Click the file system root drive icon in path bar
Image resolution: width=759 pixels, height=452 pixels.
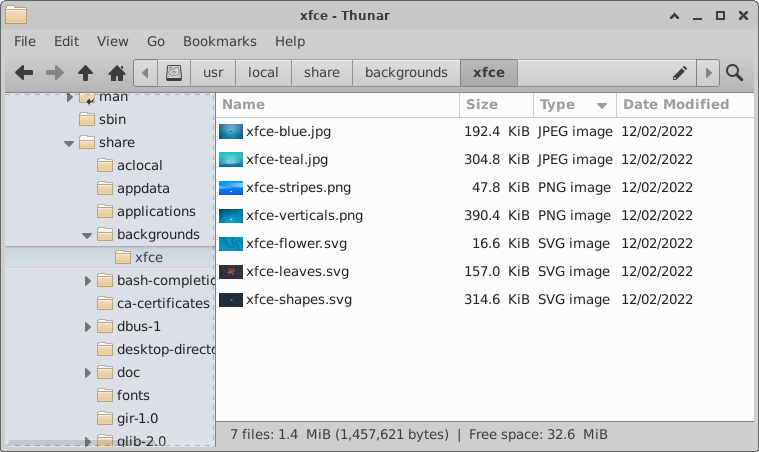click(x=174, y=73)
